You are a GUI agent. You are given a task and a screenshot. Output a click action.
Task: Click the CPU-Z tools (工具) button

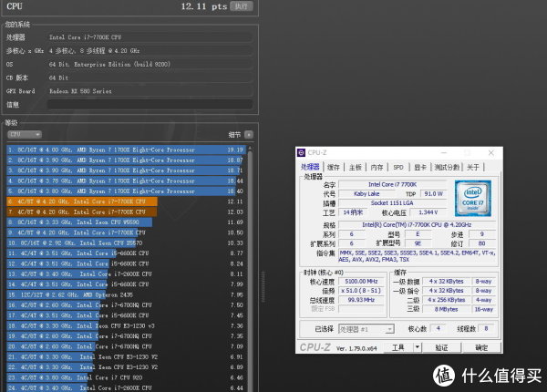(398, 347)
